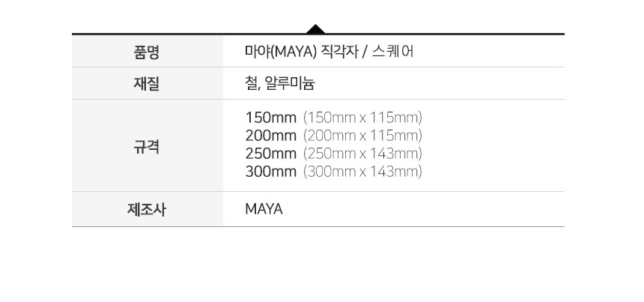Select the product name 마야(MAYA) 직각자 / 스퀘어
Viewport: 644px width, 302px height.
329,52
